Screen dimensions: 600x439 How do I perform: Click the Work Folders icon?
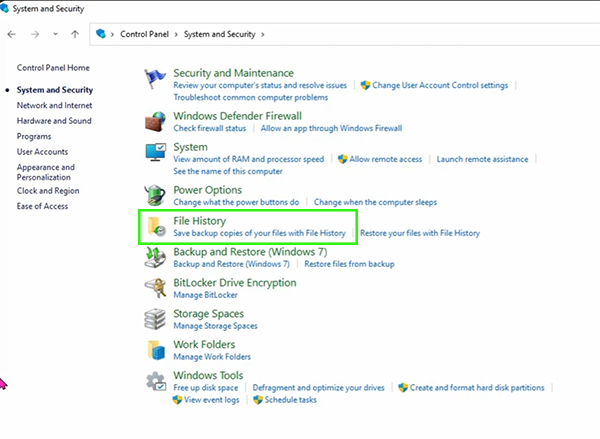[x=156, y=350]
